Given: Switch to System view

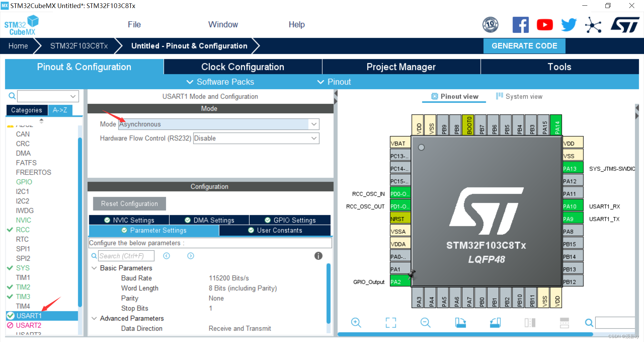Looking at the screenshot, I should coord(519,97).
